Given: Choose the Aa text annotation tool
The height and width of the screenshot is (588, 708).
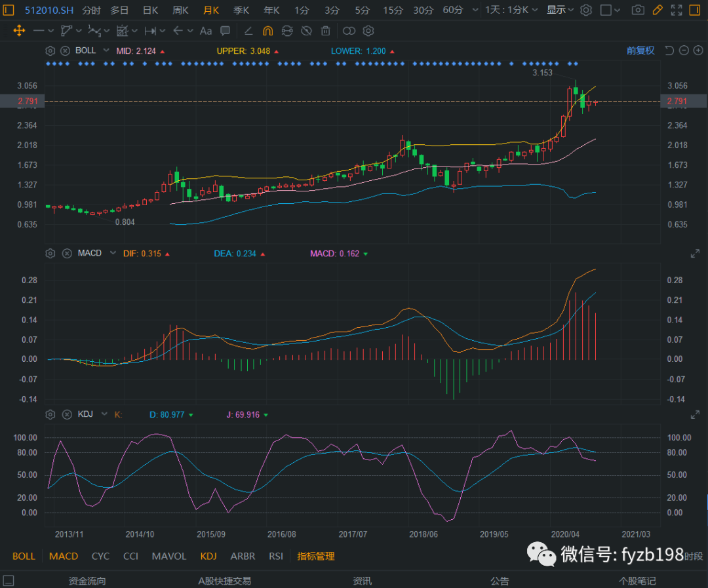Looking at the screenshot, I should [205, 31].
